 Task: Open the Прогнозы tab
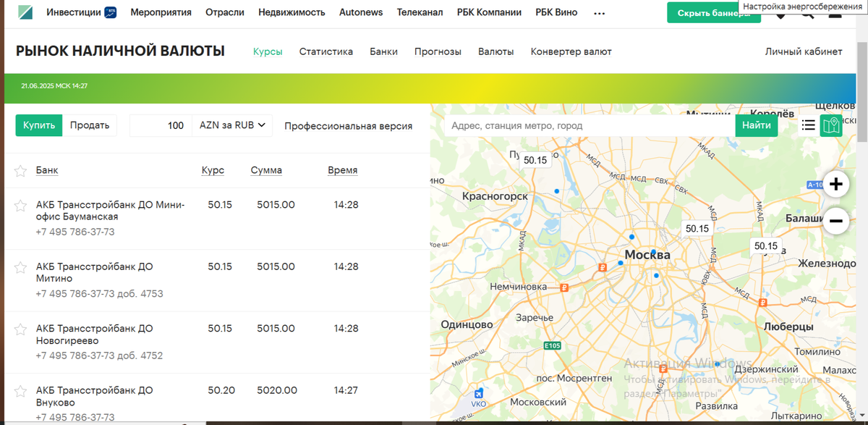click(438, 51)
